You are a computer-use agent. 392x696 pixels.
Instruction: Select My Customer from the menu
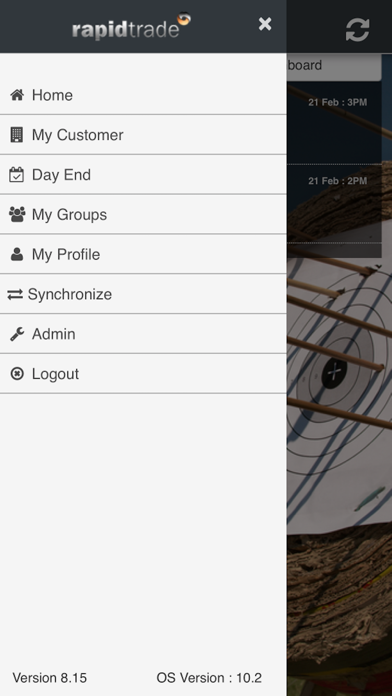coord(143,134)
